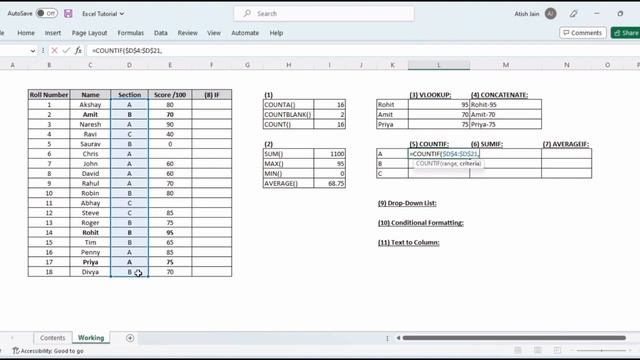
Task: Click the scroll left arrow on horizontal scrollbar
Action: (x=398, y=338)
